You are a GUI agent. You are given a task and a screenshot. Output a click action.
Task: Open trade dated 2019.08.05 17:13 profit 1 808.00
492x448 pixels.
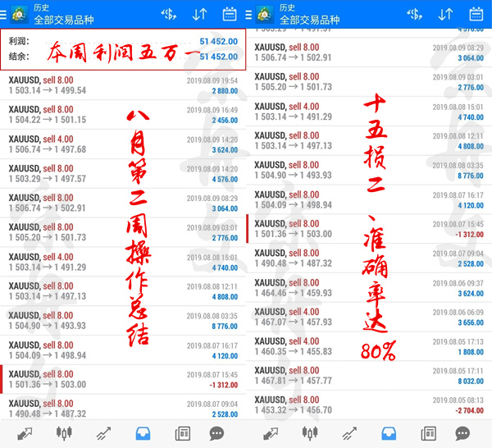(369, 346)
